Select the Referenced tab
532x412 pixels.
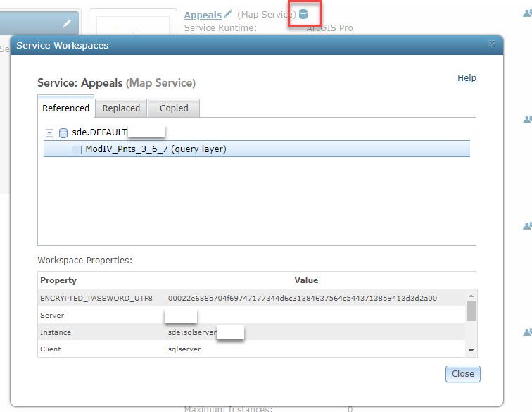[66, 108]
